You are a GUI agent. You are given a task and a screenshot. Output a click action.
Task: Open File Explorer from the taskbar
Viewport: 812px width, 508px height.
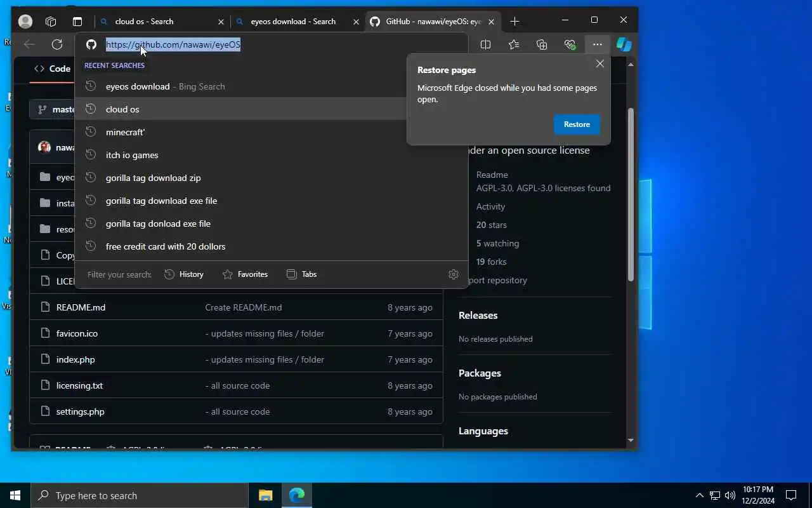[x=265, y=495]
